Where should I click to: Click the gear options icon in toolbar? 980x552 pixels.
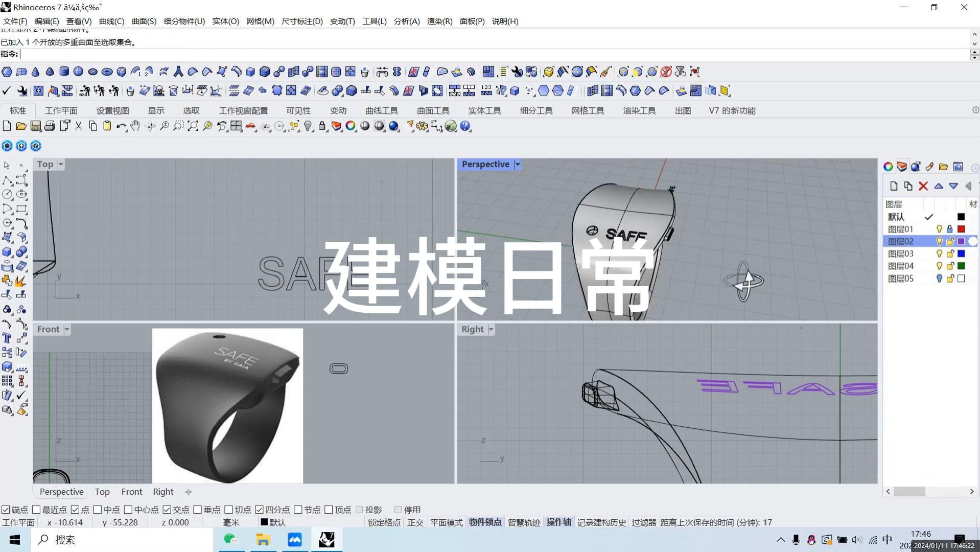point(422,126)
